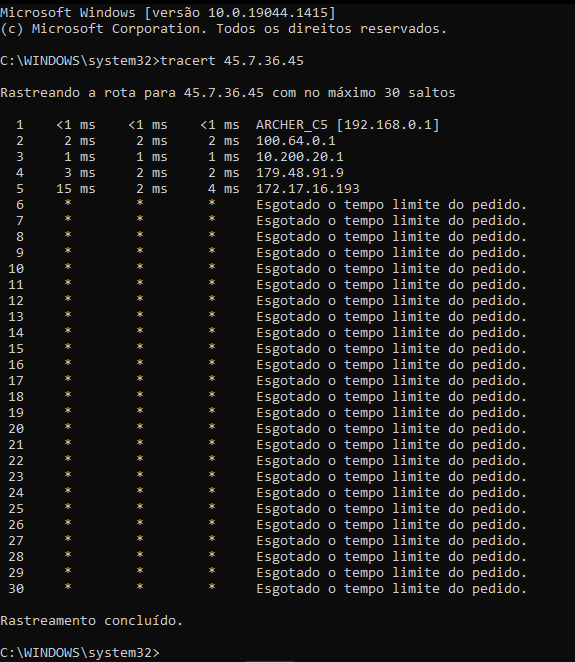Viewport: 575px width, 662px height.
Task: Click the IP address 10.200.20.1
Action: (300, 157)
